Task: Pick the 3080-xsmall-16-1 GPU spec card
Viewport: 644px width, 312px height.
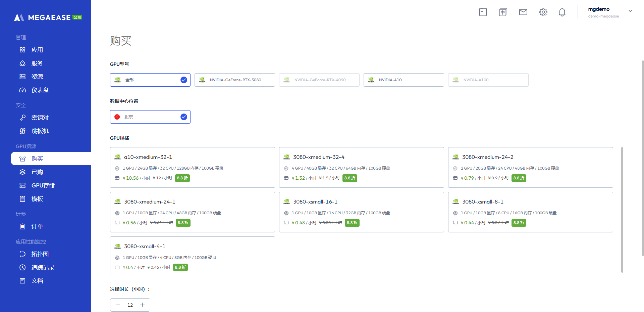Action: [x=361, y=212]
